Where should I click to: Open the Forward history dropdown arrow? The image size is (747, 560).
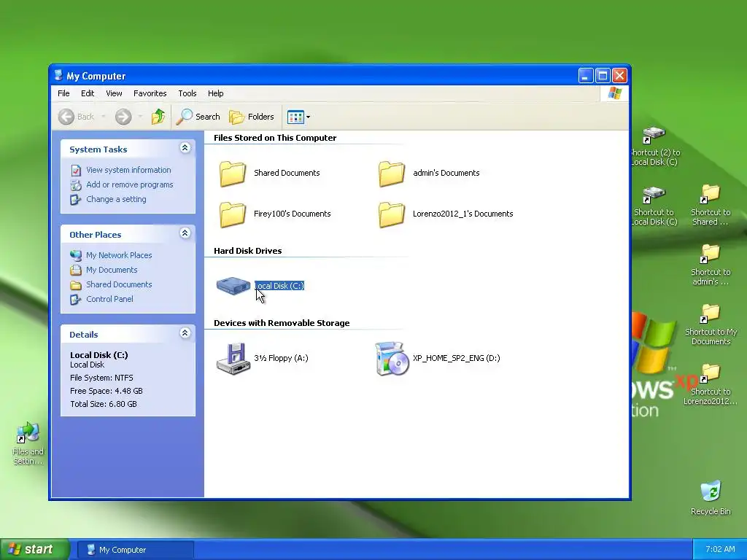[140, 117]
